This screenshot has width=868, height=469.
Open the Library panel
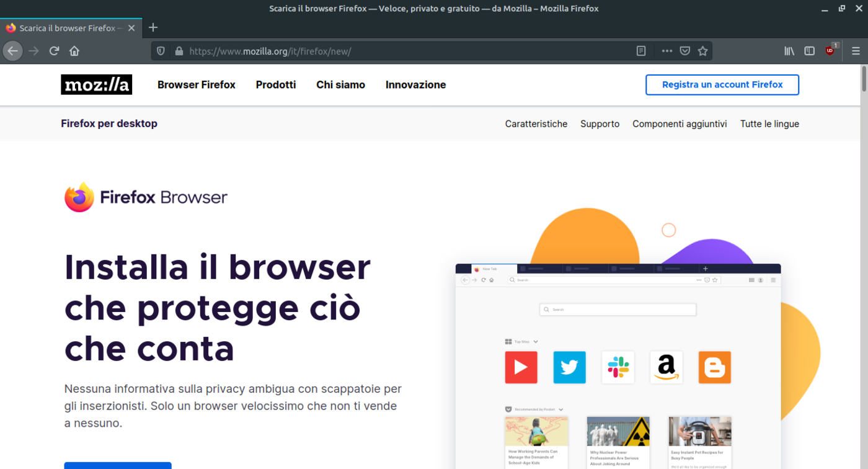click(x=789, y=51)
